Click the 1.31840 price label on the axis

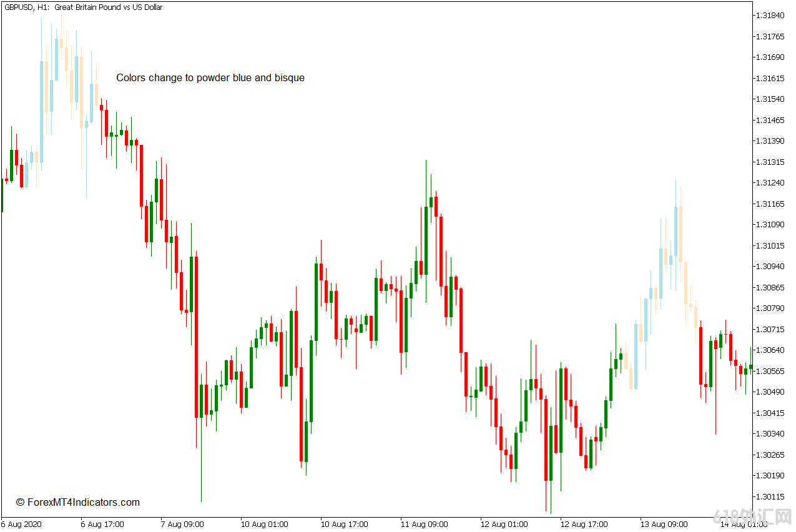(769, 16)
